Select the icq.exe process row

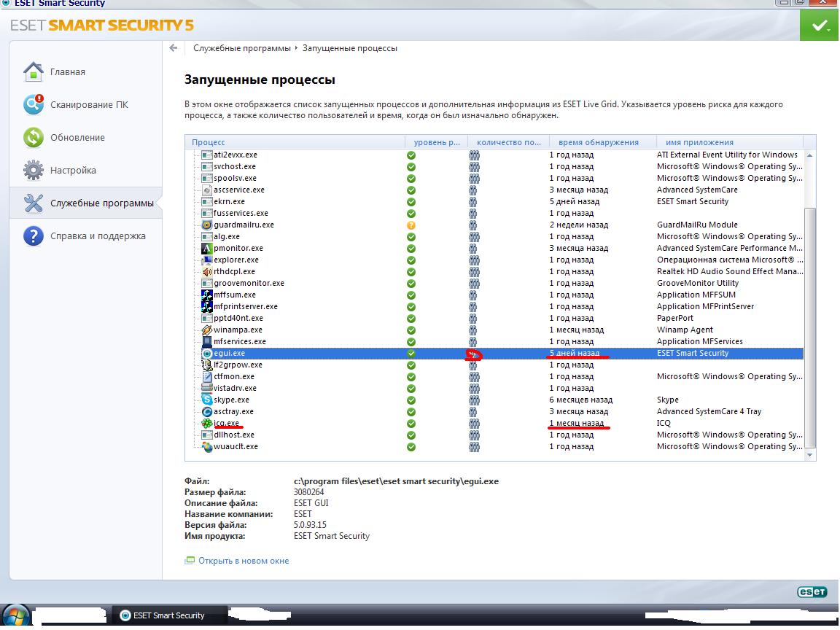pyautogui.click(x=226, y=423)
